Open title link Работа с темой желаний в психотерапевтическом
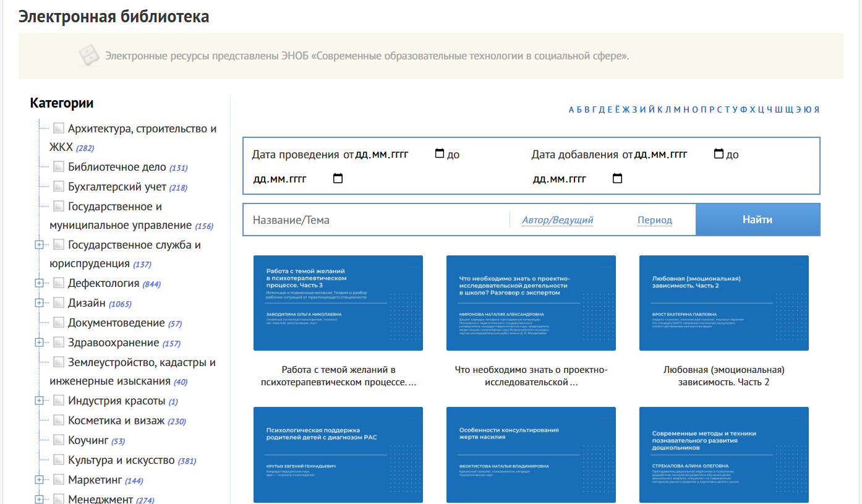This screenshot has height=504, width=862. [338, 376]
